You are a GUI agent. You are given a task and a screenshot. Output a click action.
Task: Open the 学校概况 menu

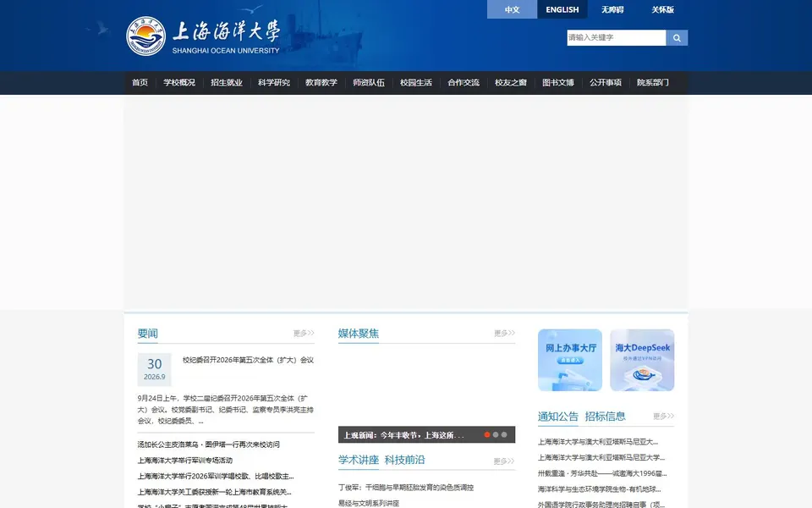(179, 82)
